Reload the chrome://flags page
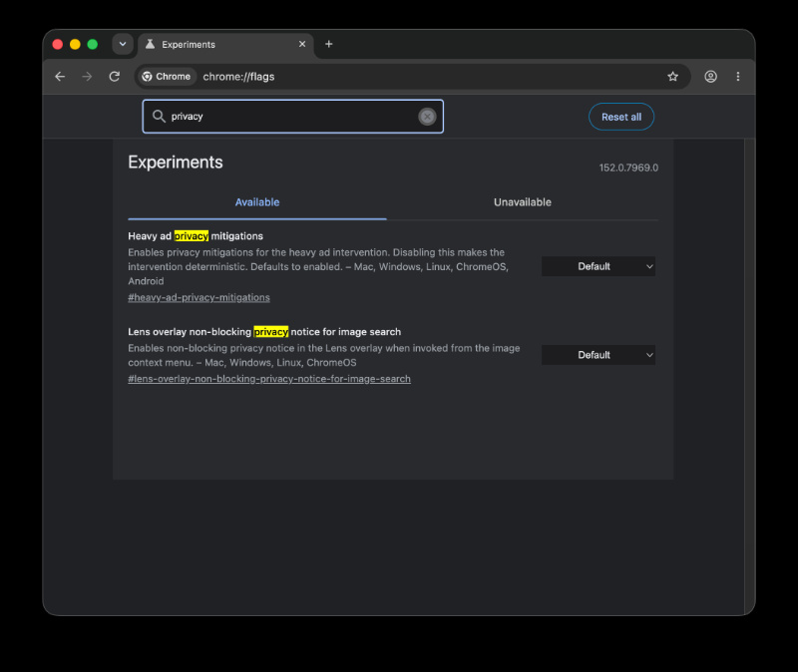 pos(115,77)
